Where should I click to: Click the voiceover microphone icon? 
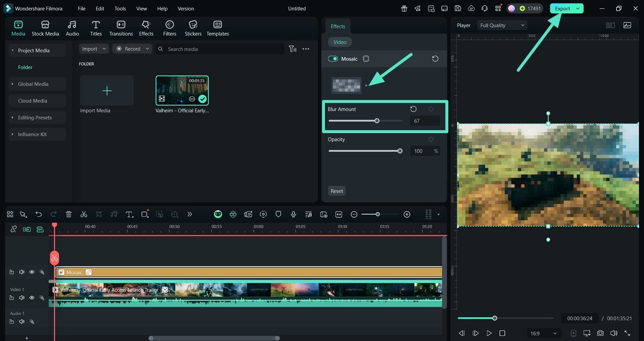coord(293,214)
